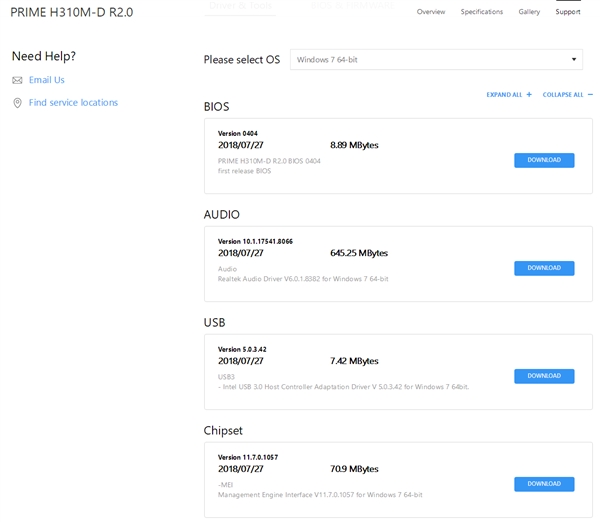Open the Gallery tab

click(x=529, y=12)
